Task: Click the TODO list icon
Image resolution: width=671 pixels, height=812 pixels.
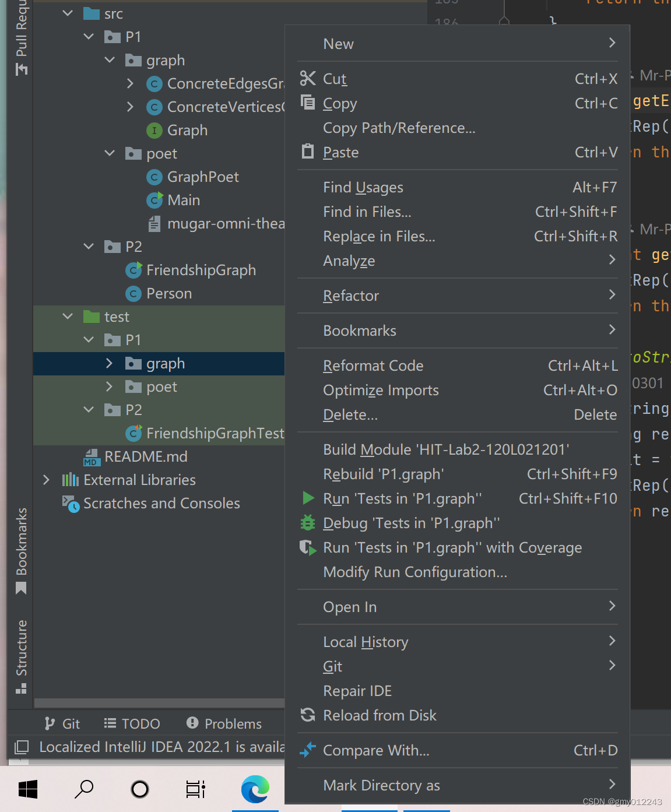Action: tap(110, 723)
